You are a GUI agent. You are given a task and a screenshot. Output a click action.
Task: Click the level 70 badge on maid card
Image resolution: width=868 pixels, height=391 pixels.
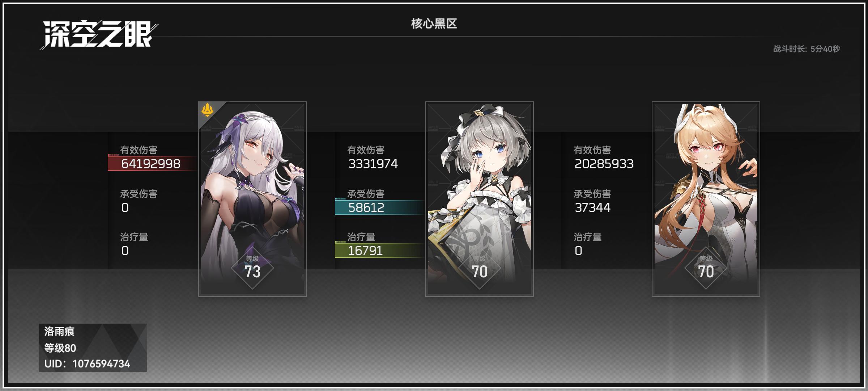(480, 268)
